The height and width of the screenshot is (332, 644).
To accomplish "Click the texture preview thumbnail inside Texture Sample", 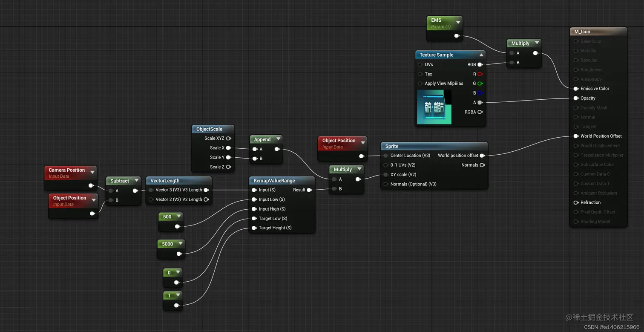I will 434,107.
